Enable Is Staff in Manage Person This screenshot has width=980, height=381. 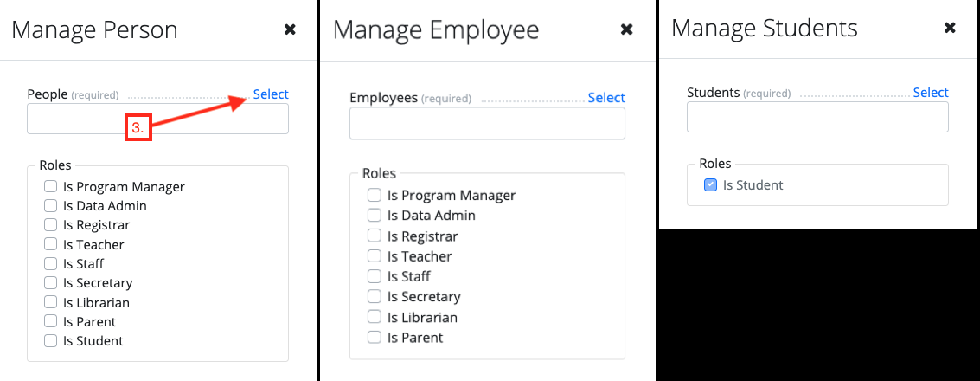click(51, 264)
